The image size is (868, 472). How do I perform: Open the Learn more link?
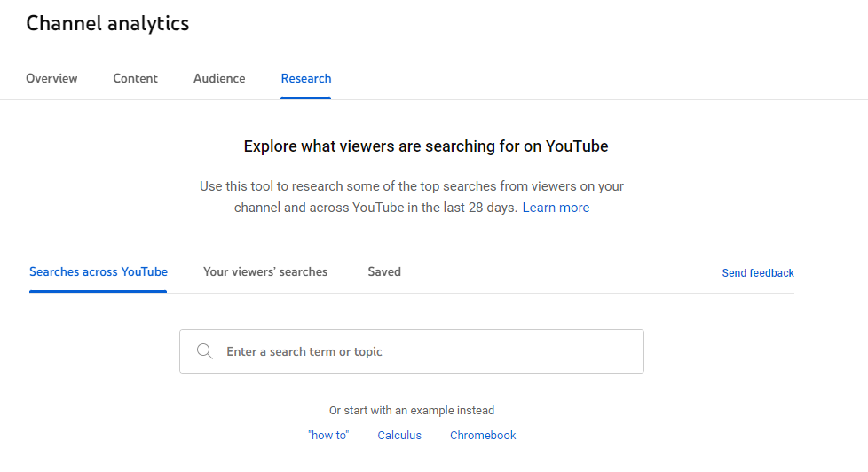[x=556, y=208]
